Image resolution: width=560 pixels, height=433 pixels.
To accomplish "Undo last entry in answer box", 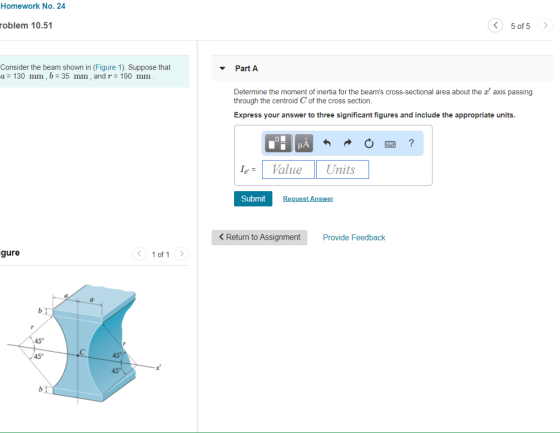I will click(x=327, y=143).
